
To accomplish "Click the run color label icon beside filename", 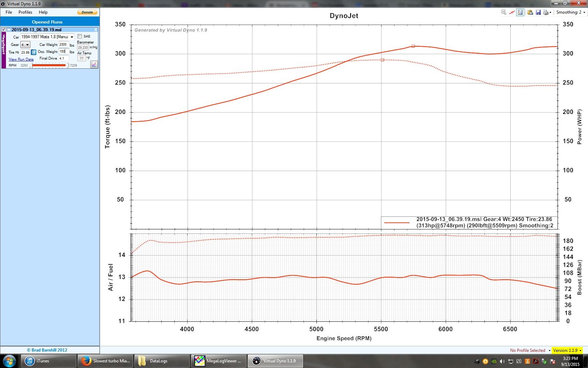I will pyautogui.click(x=8, y=30).
